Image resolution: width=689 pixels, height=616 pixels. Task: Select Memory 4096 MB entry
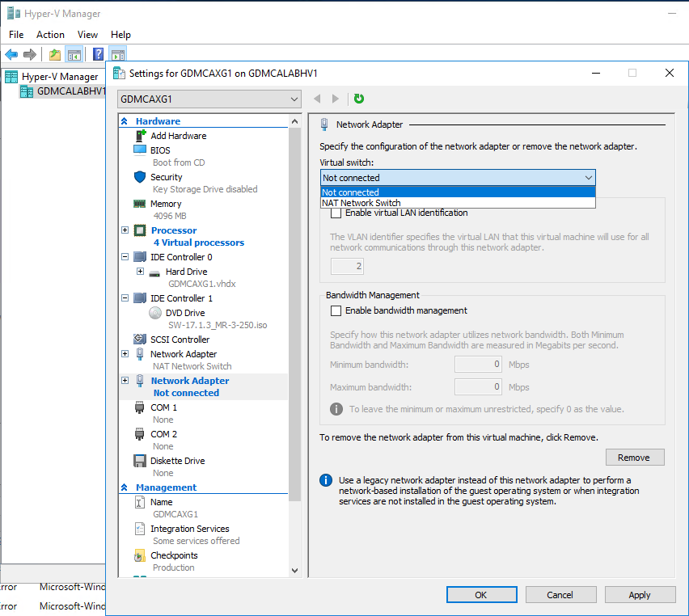[x=170, y=216]
